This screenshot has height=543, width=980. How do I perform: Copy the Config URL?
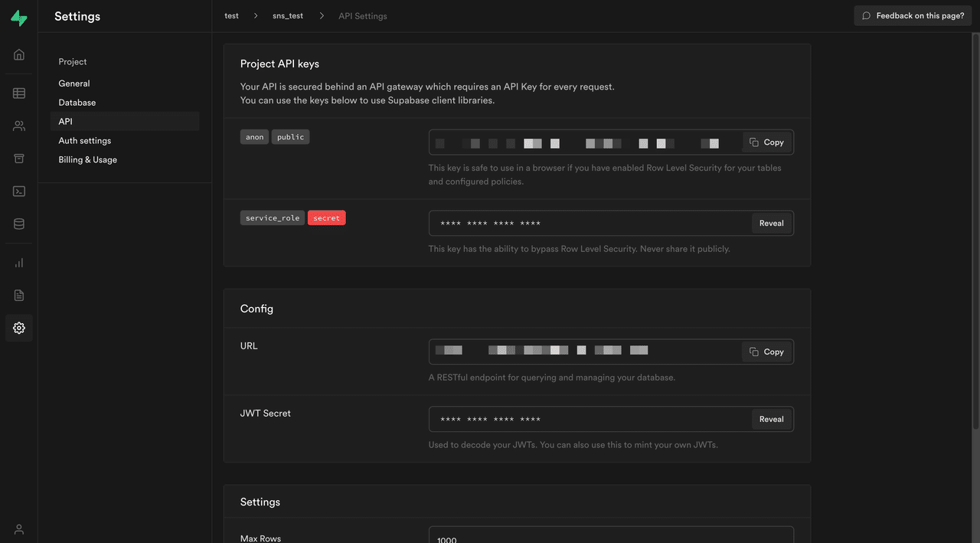click(766, 352)
